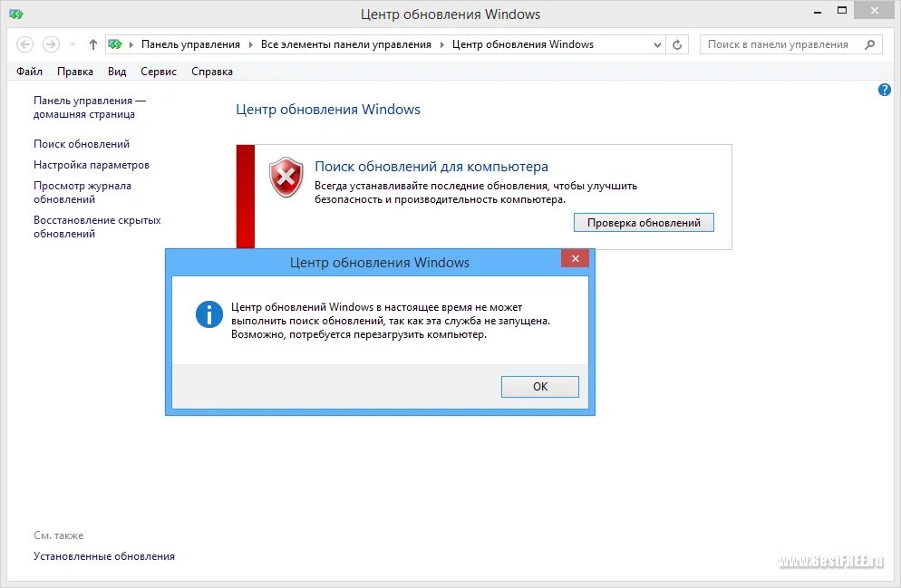This screenshot has width=901, height=588.
Task: Select Центр обновления Windows breadcrumb
Action: click(x=523, y=44)
